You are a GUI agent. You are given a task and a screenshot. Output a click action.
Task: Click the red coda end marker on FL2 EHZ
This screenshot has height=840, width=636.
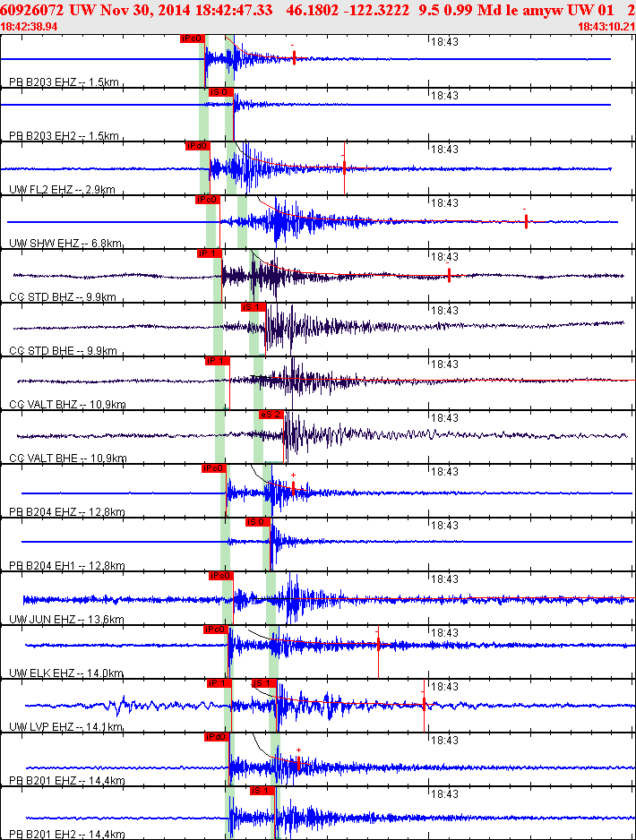click(x=344, y=167)
